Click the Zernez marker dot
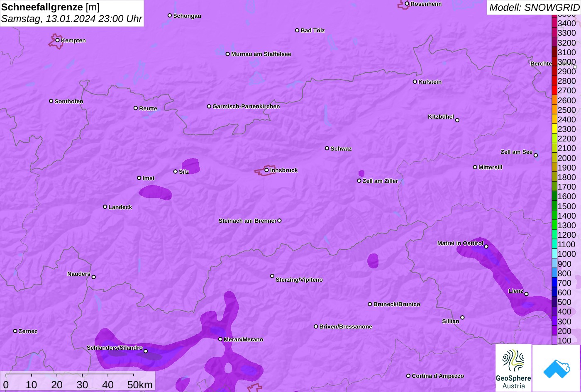581x392 pixels. pos(15,331)
